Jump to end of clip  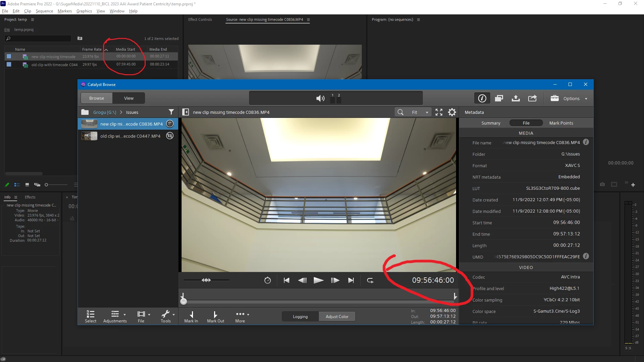tap(351, 280)
